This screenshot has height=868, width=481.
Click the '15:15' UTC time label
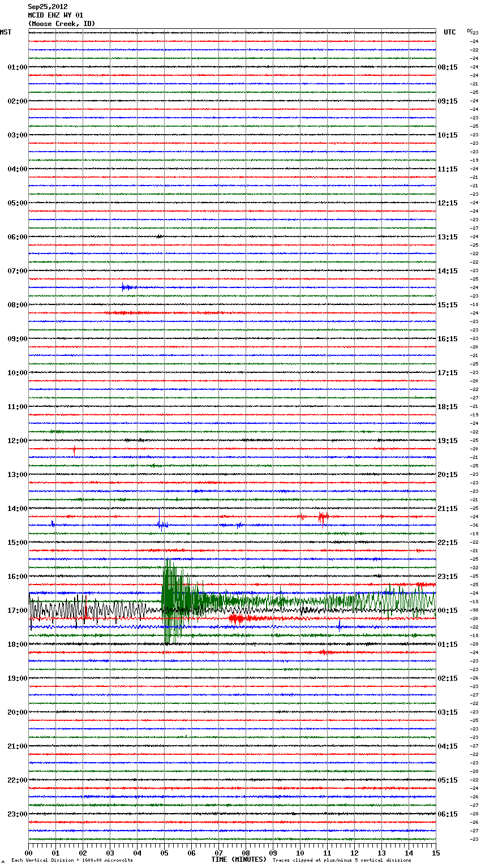448,305
